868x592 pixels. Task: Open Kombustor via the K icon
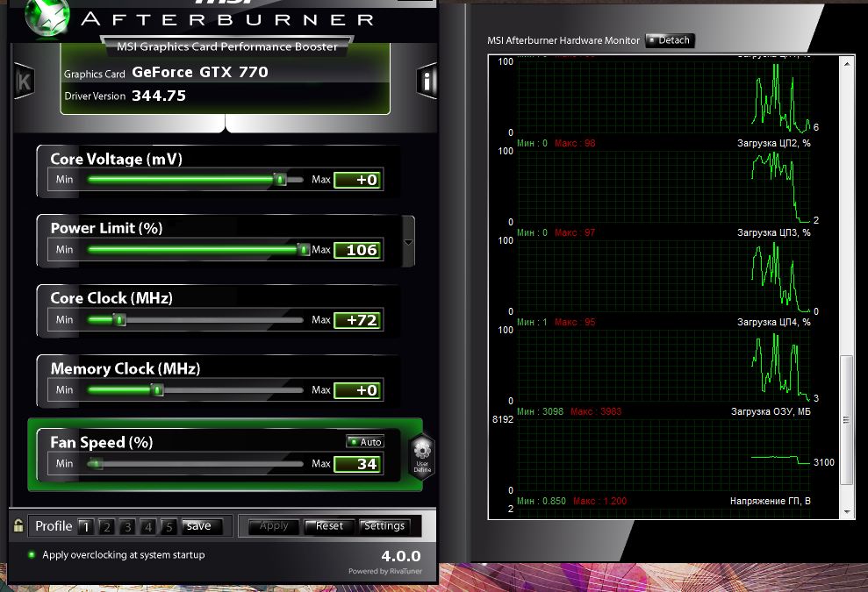pos(24,82)
